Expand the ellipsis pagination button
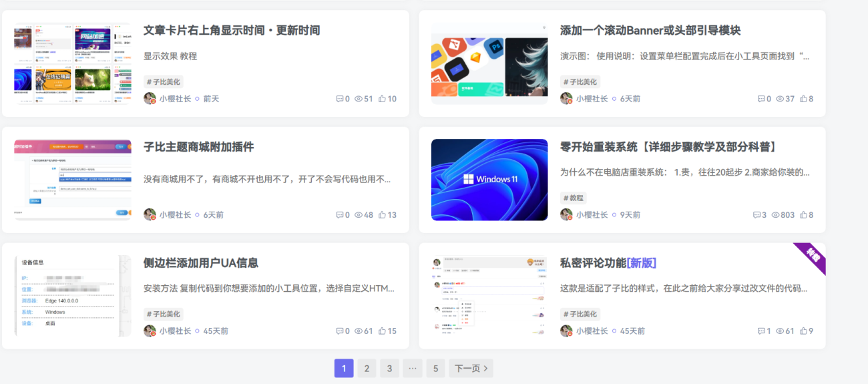 coord(412,369)
